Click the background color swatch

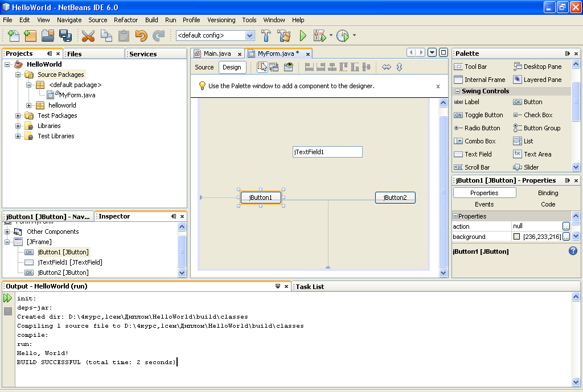[516, 236]
